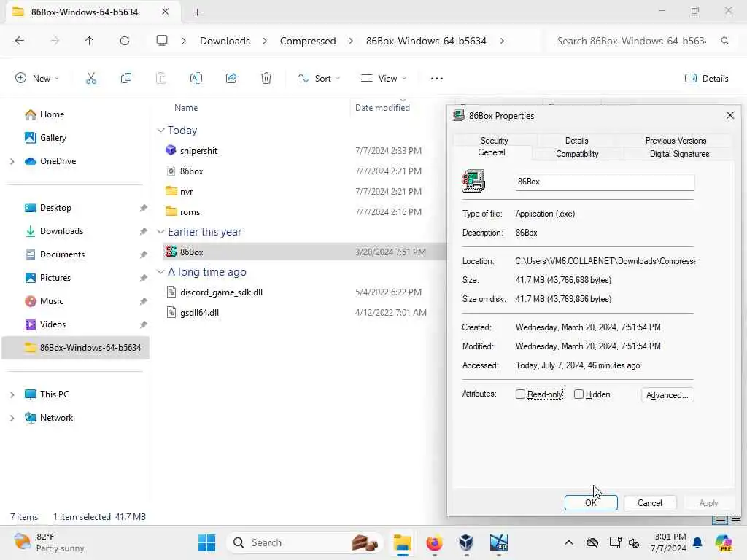
Task: Close the 86Box Properties dialog with X
Action: (x=729, y=116)
